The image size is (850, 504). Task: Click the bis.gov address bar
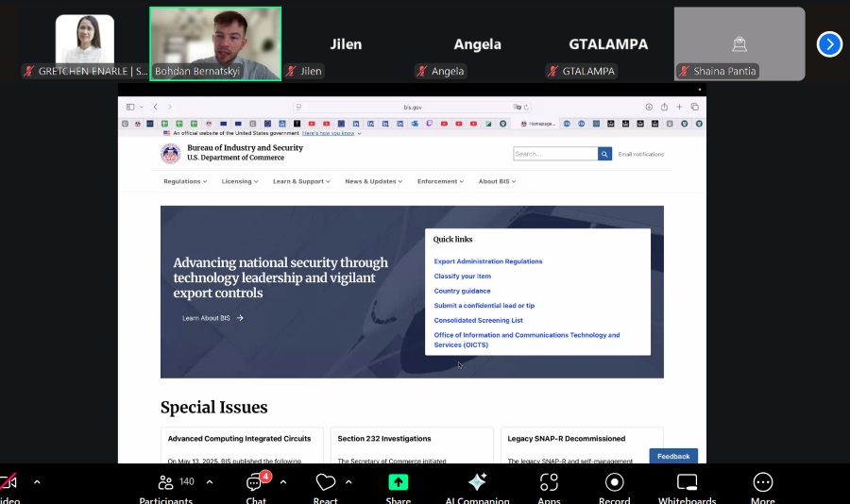pyautogui.click(x=412, y=108)
